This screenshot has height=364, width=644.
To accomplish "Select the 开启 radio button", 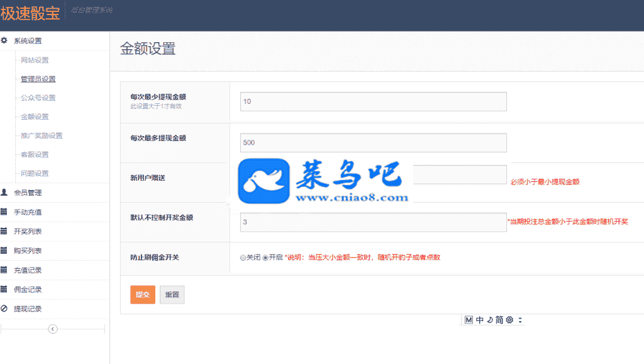I will pyautogui.click(x=265, y=258).
